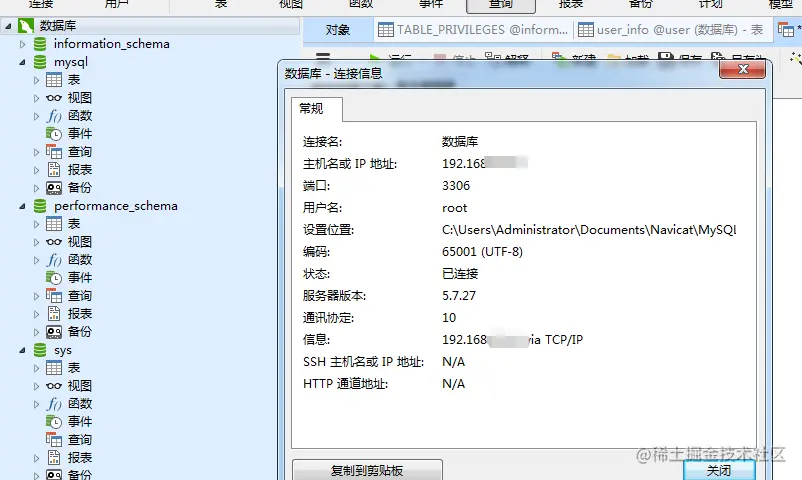Viewport: 802px width, 480px height.
Task: Expand the 查询 node arrow under mysql
Action: [x=36, y=152]
